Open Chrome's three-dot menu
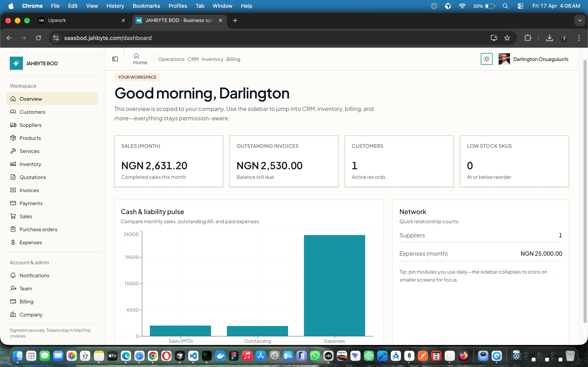The image size is (588, 367). coord(579,38)
